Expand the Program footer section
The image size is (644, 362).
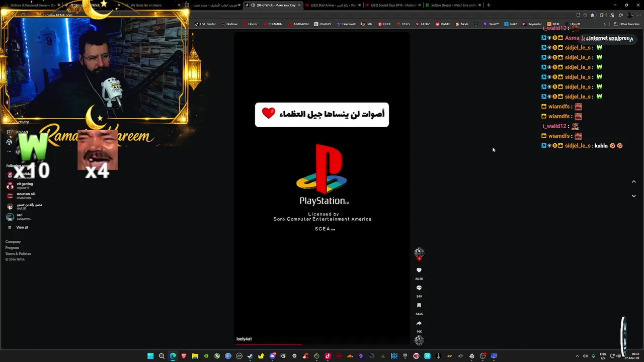coord(12,248)
